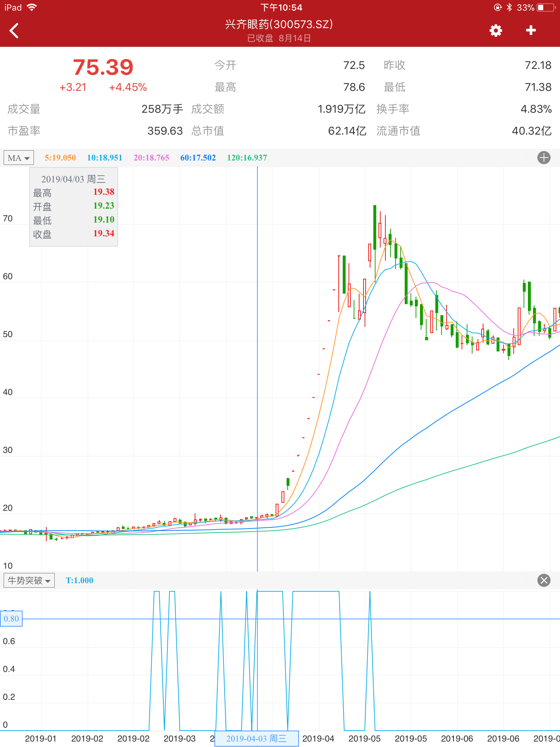560x747 pixels.
Task: Tap the tooltip low price 19.10
Action: click(104, 220)
